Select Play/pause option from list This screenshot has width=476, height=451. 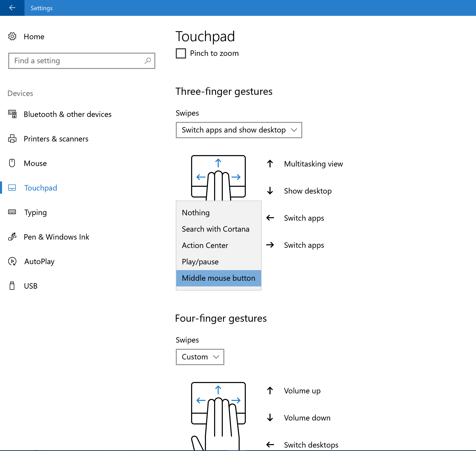tap(200, 262)
